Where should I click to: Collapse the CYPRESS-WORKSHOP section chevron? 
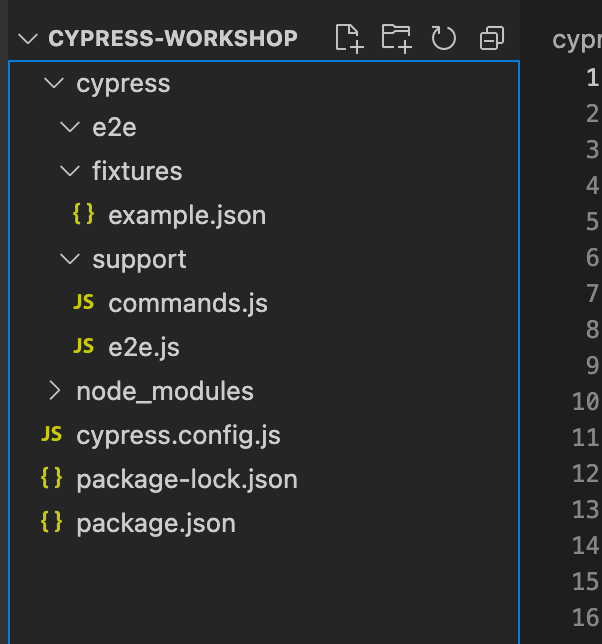click(28, 39)
